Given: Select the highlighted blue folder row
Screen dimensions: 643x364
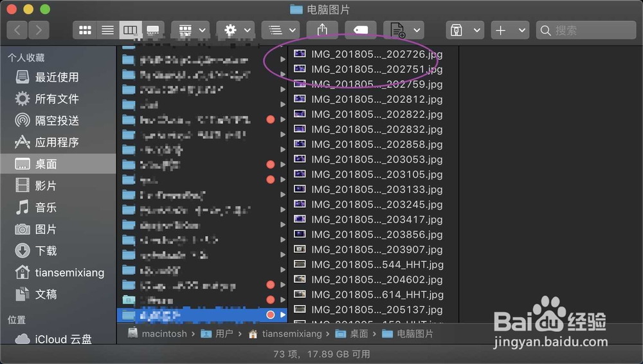Looking at the screenshot, I should (202, 314).
